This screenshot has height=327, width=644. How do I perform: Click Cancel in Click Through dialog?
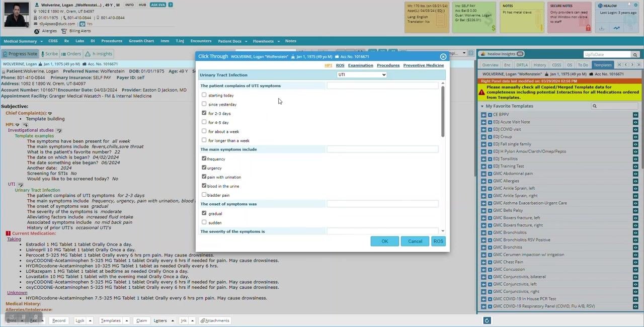point(415,241)
